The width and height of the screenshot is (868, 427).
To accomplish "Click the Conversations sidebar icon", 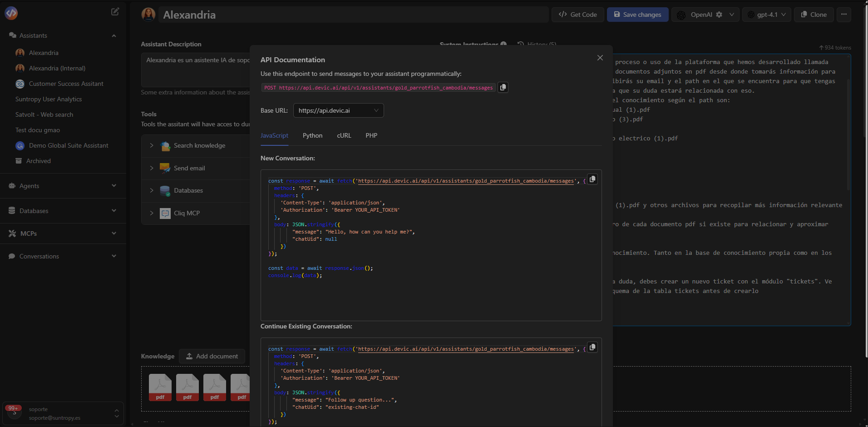I will [x=11, y=256].
